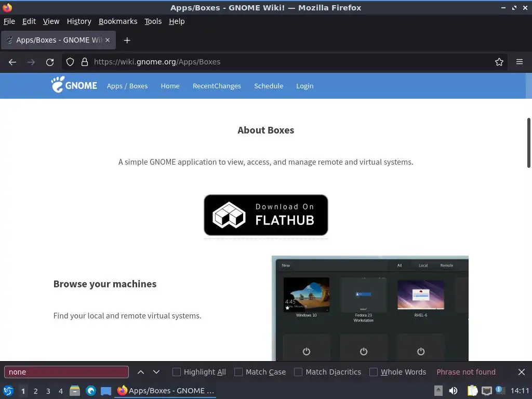The image size is (532, 399).
Task: Open the clipboard manager tray icon
Action: 472,391
